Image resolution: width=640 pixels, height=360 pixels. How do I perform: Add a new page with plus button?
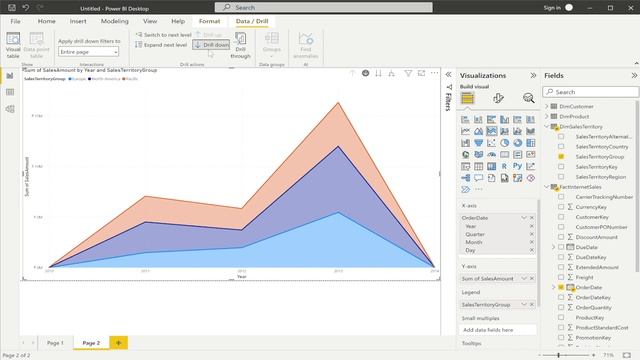118,343
